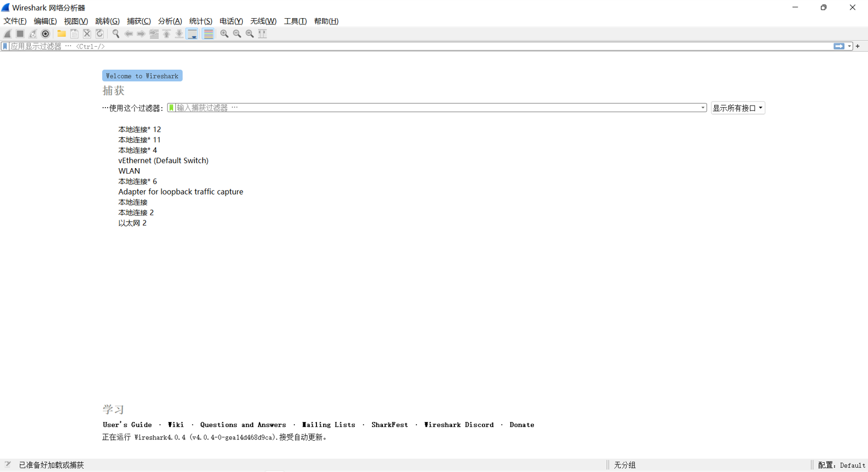Open the 帮助(H) menu
This screenshot has width=868, height=472.
tap(326, 21)
